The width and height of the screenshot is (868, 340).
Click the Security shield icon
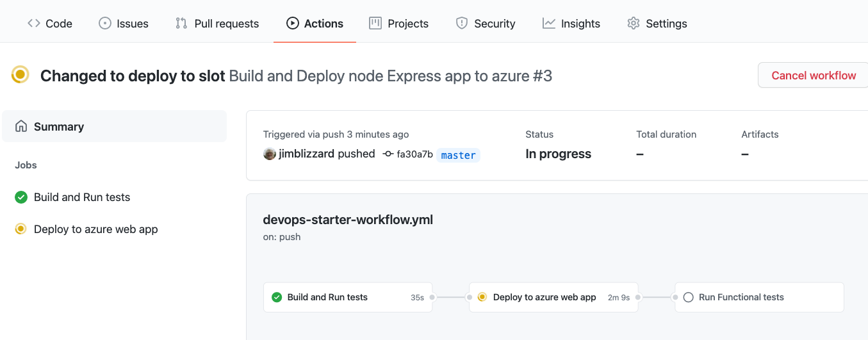pyautogui.click(x=461, y=24)
